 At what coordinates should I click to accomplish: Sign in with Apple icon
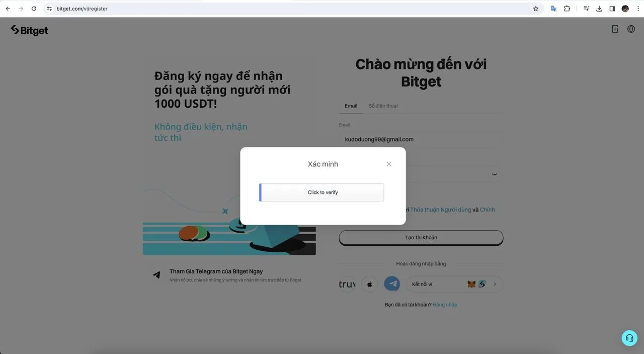pos(369,284)
